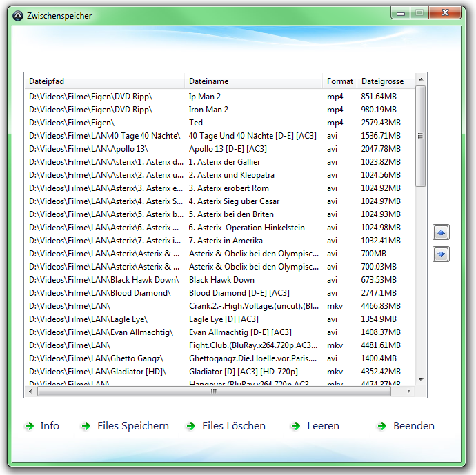Click the green arrow beside Beenden
Viewport: 476px width, 475px height.
[382, 427]
